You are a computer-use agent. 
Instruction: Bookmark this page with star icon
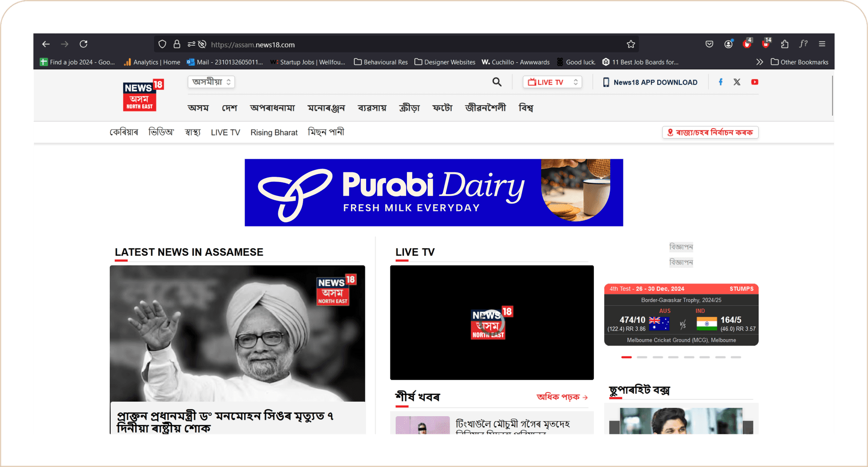point(631,44)
